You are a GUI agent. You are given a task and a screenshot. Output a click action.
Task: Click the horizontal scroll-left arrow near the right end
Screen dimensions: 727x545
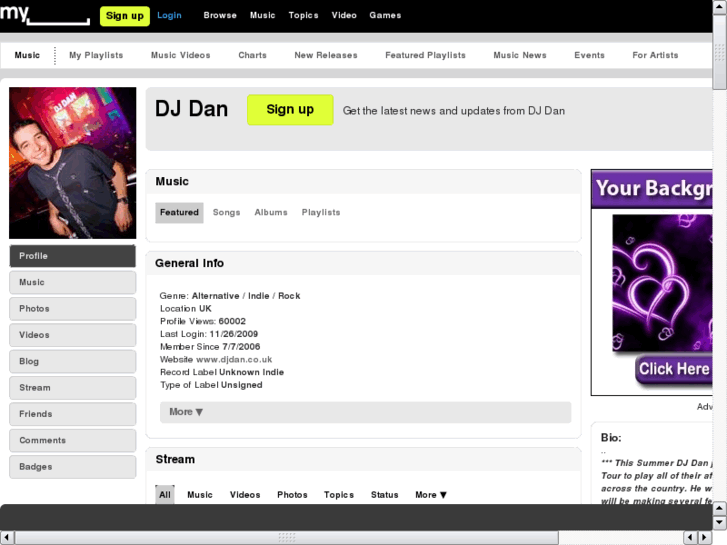tap(691, 538)
